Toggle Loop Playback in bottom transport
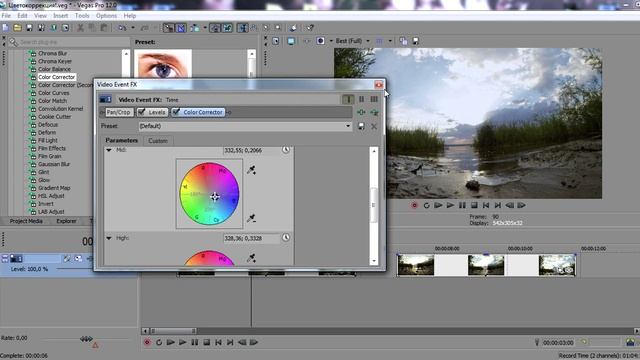640x360 pixels. click(x=159, y=342)
